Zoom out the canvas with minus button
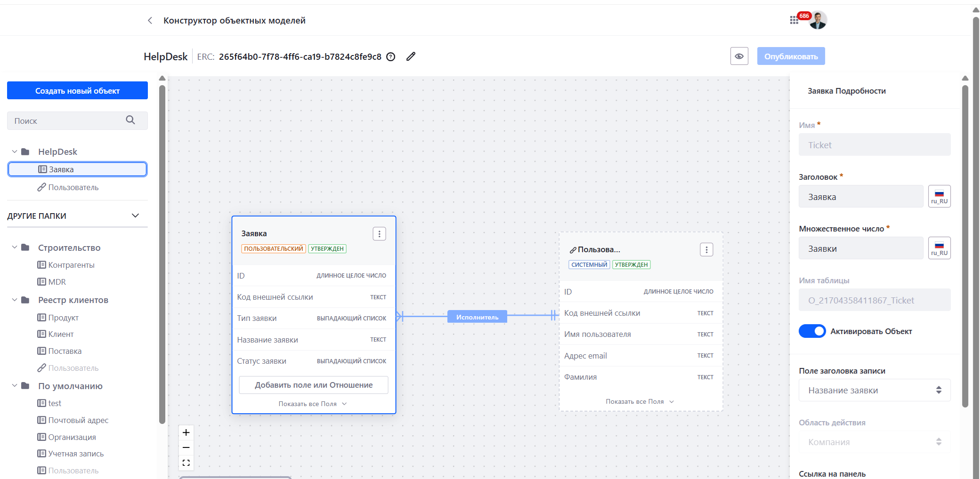The height and width of the screenshot is (479, 980). pyautogui.click(x=186, y=447)
